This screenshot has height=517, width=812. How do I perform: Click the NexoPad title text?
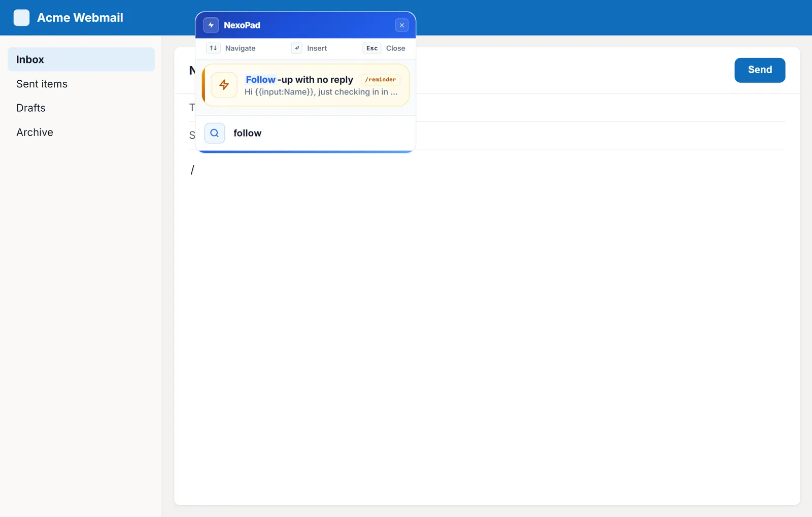[x=242, y=25]
